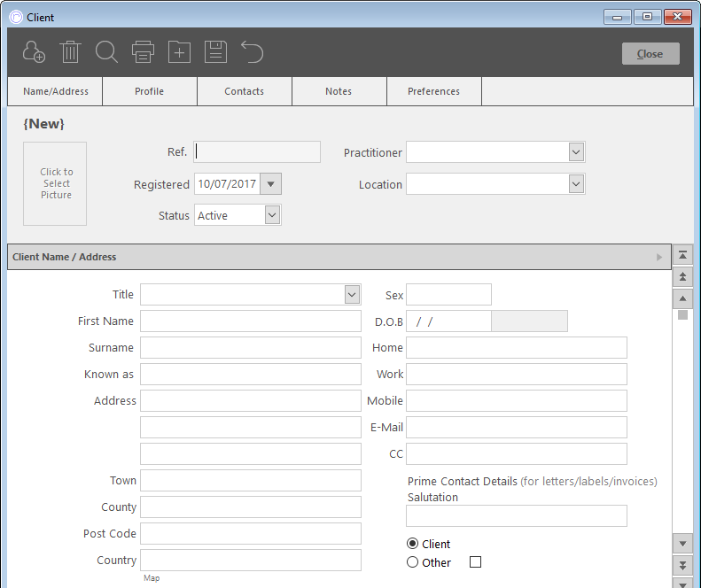Click the scroll down arrow

682,544
